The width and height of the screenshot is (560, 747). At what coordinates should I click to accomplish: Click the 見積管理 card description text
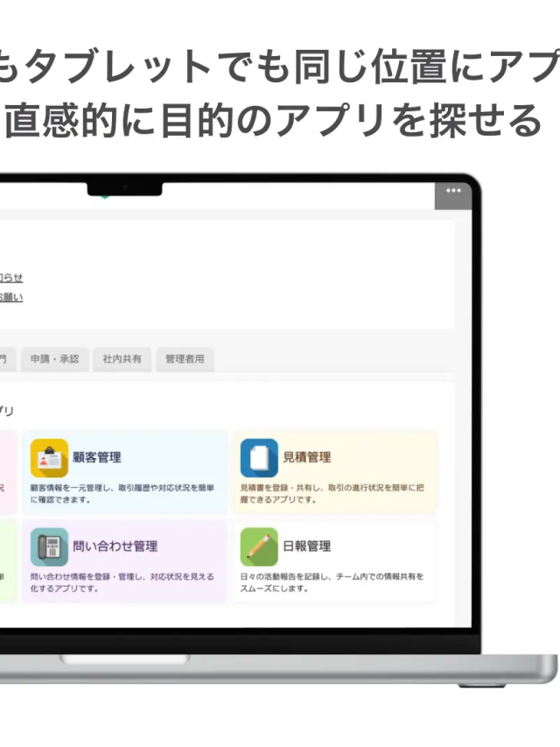(332, 494)
